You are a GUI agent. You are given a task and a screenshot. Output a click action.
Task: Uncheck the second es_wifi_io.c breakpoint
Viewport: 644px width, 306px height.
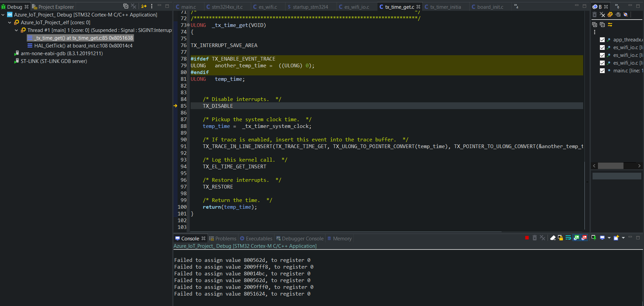tap(602, 55)
